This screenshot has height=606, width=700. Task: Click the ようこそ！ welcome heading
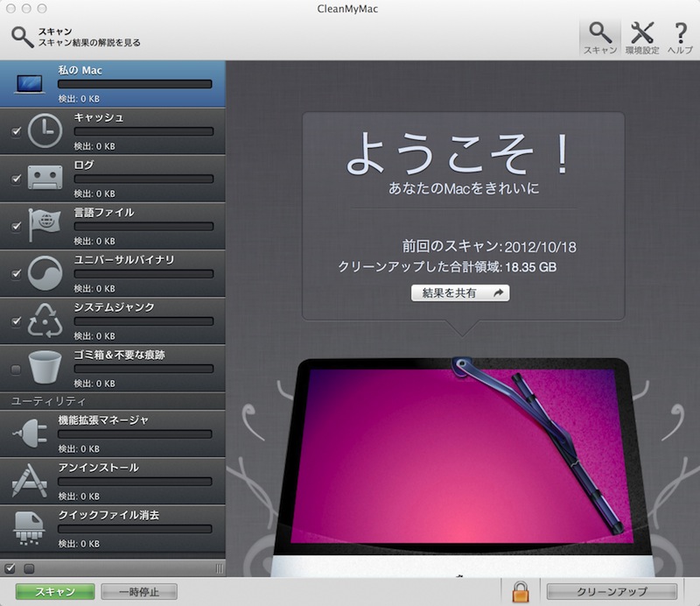click(458, 154)
